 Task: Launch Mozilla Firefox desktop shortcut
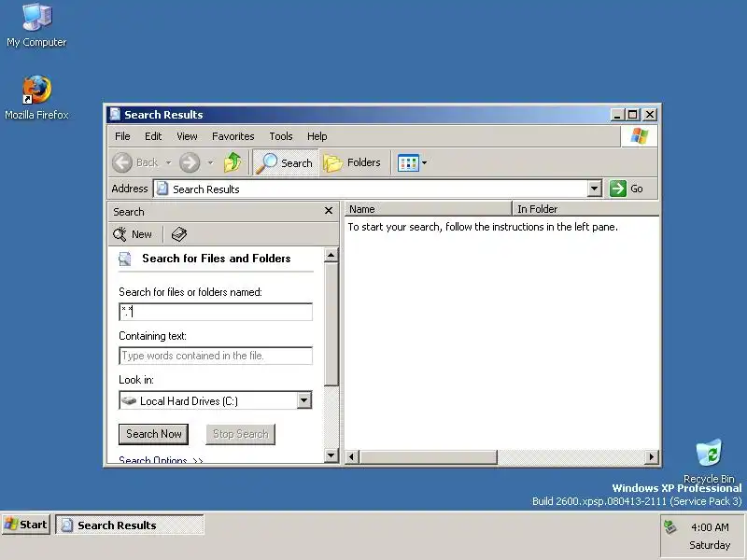click(x=36, y=98)
